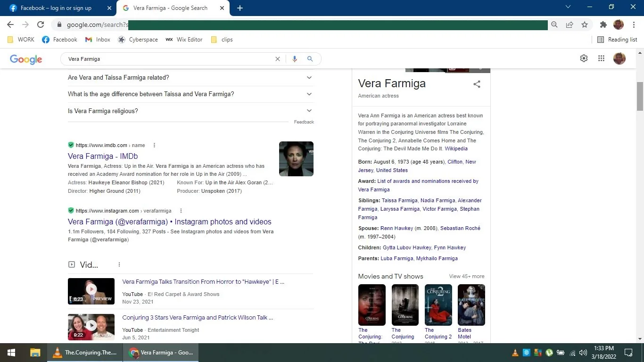Open the Bates Motel poster
Viewport: 644px width, 362px height.
pyautogui.click(x=471, y=305)
